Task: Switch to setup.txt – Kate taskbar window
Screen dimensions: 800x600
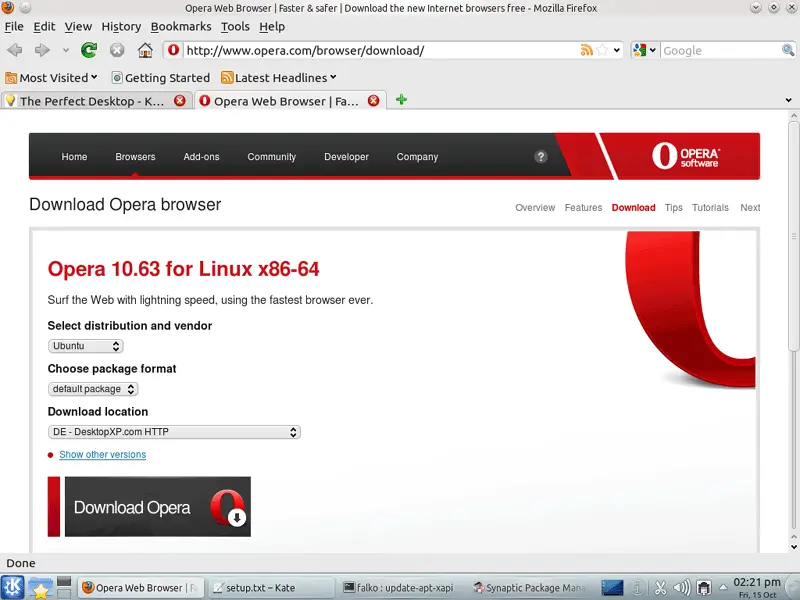Action: point(271,588)
